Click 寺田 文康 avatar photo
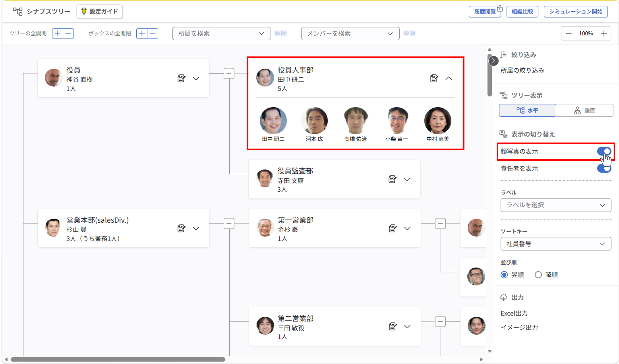This screenshot has width=619, height=364. (265, 178)
